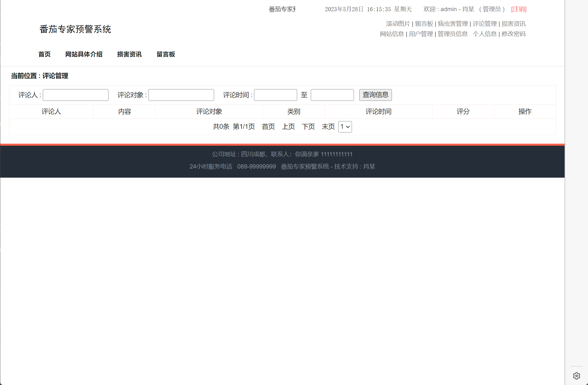Screen dimensions: 588x385
Task: Open 网站信息 settings page
Action: coord(392,34)
